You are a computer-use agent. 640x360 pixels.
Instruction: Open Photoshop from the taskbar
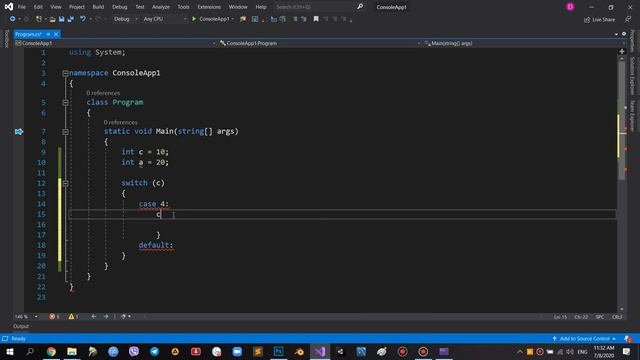click(x=279, y=351)
